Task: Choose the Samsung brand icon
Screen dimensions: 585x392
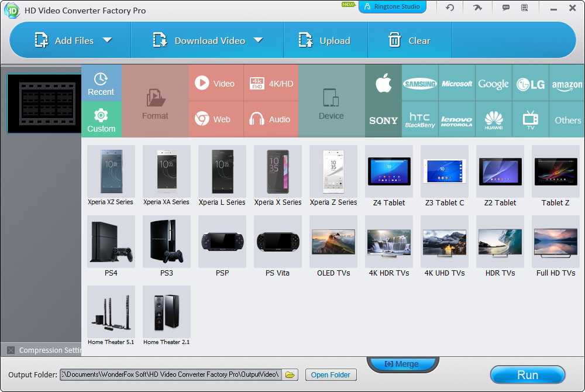Action: [x=420, y=84]
